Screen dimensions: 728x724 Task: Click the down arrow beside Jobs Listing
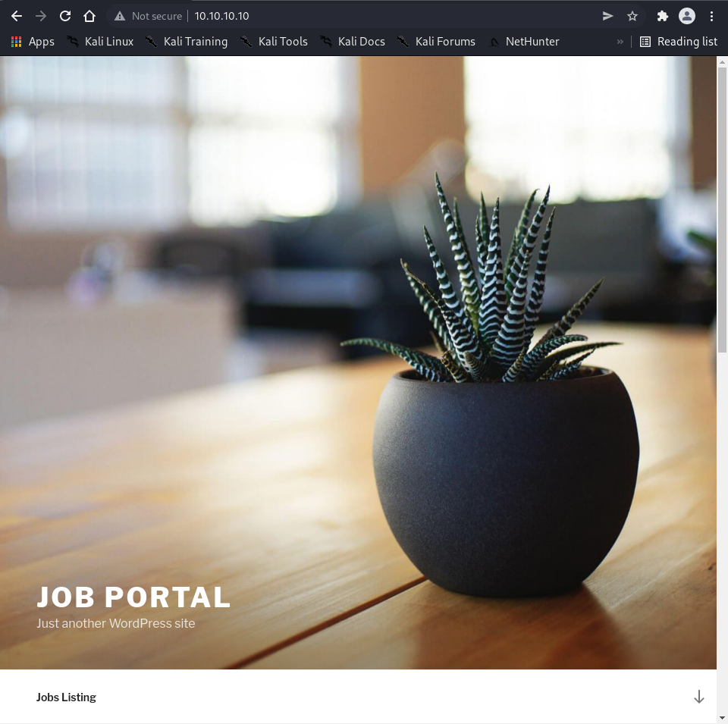point(698,697)
